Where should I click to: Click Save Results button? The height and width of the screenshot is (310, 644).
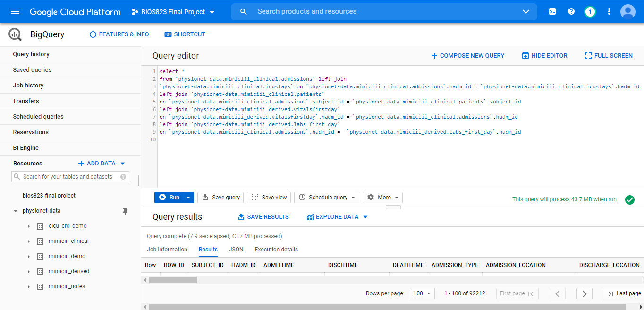click(263, 217)
